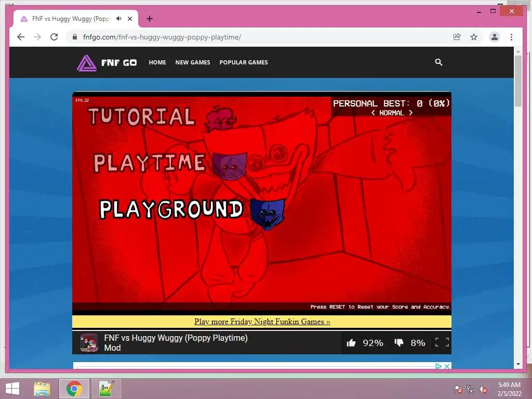Click the browser forward arrow
This screenshot has height=399, width=532.
click(x=37, y=37)
